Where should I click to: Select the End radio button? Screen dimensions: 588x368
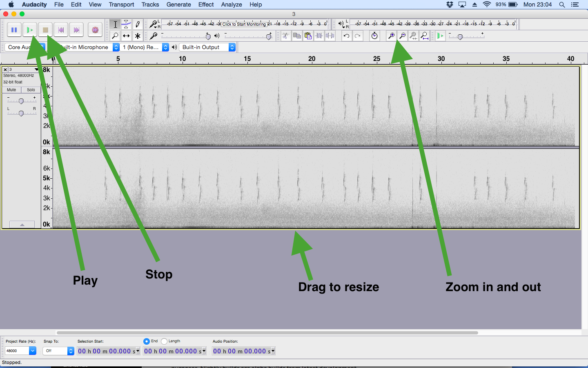point(147,341)
